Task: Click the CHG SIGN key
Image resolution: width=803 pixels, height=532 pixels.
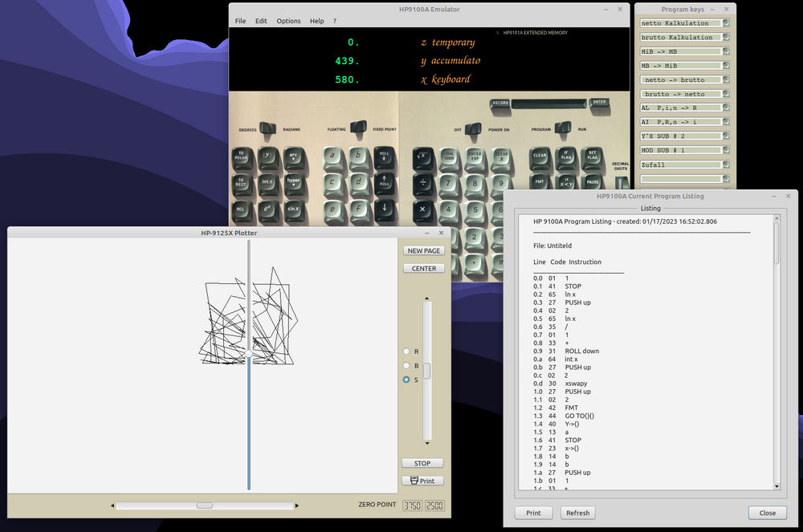Action: pyautogui.click(x=450, y=159)
